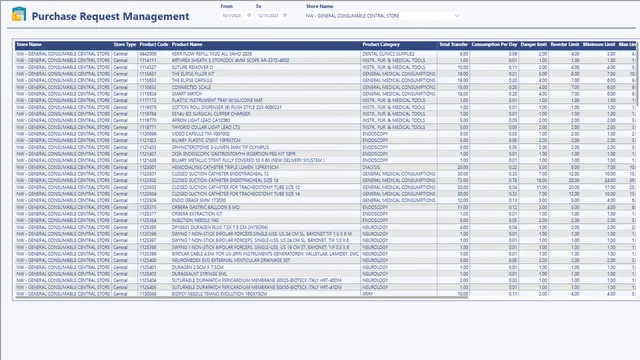
Task: Select the SUTURE REMOVER D product cell
Action: pos(192,67)
